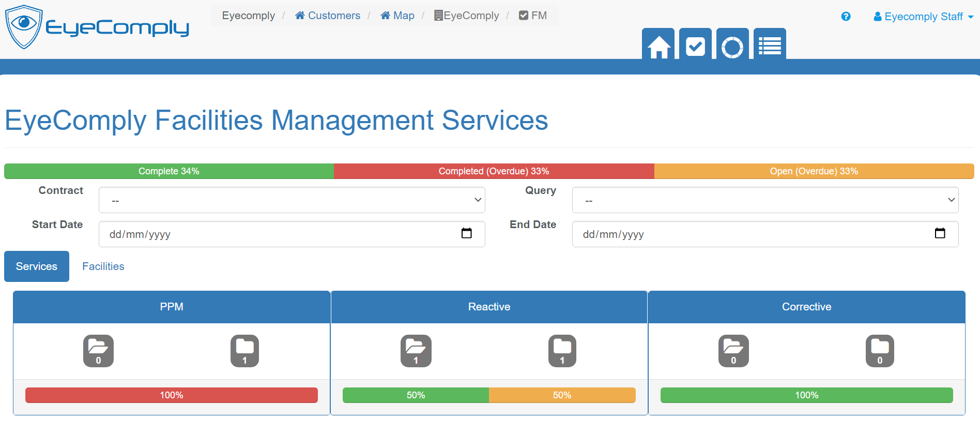
Task: Focus the Start Date input field
Action: [x=292, y=234]
